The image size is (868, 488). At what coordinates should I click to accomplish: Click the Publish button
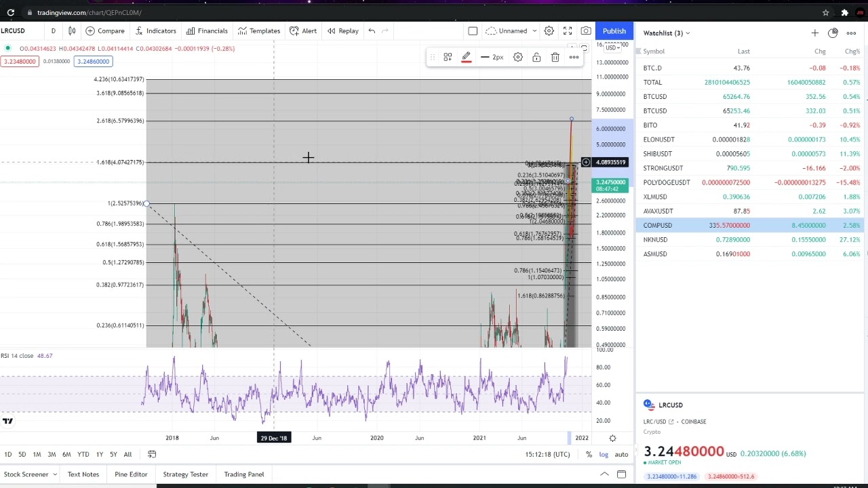pos(614,30)
